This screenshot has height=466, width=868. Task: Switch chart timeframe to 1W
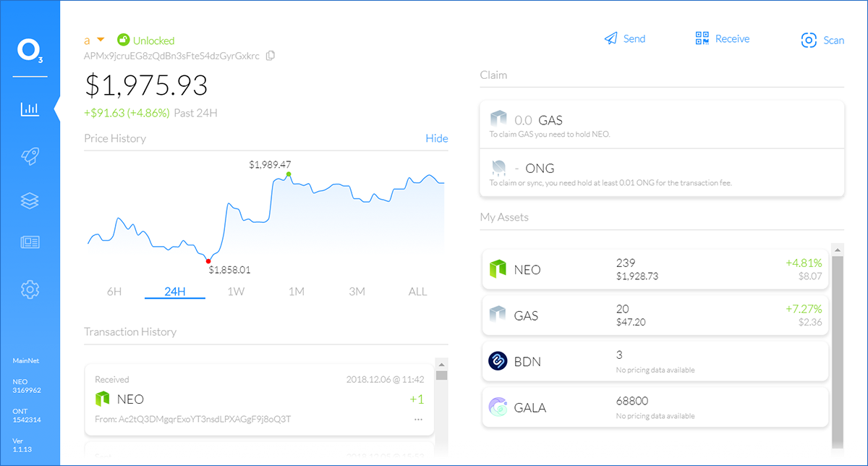[234, 291]
